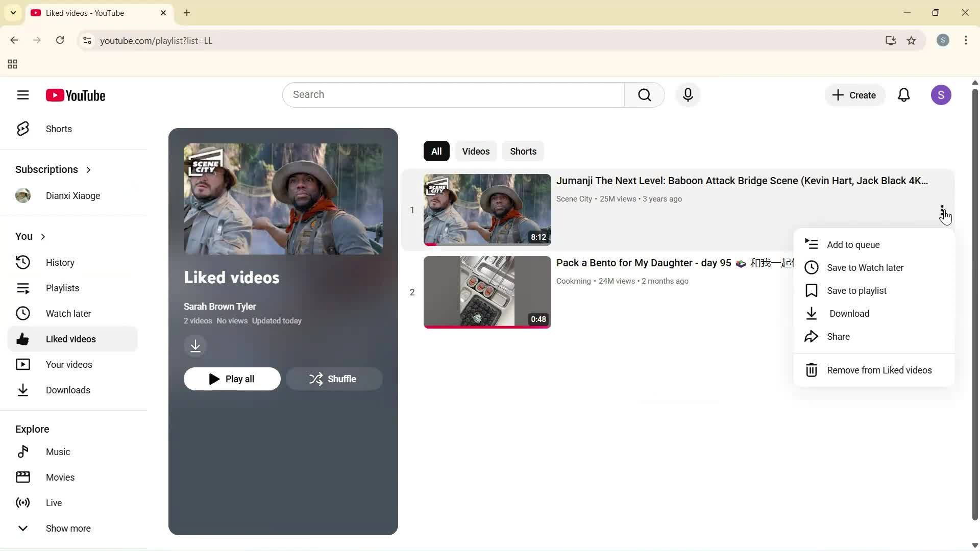Click the Play all button
Screen dimensions: 980x551
232,379
